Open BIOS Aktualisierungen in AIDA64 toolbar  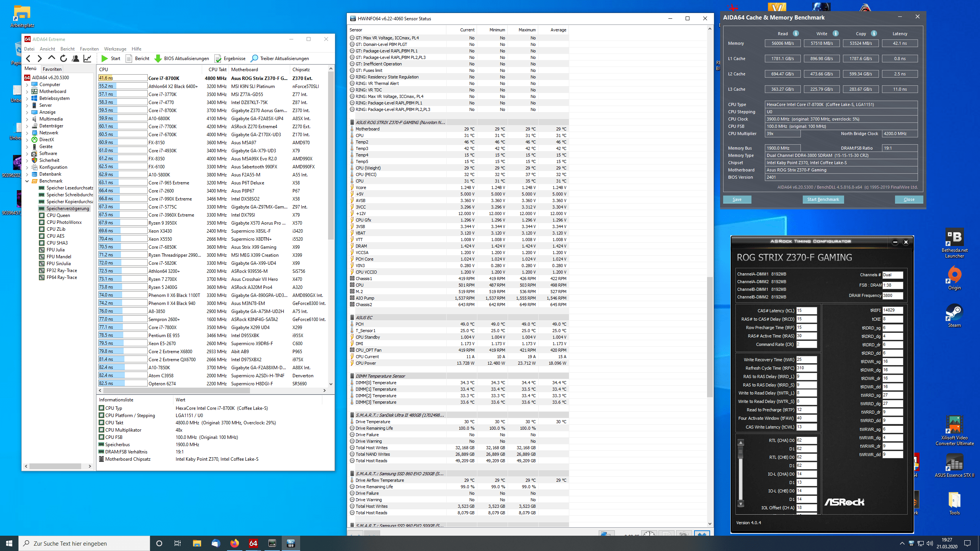click(182, 59)
